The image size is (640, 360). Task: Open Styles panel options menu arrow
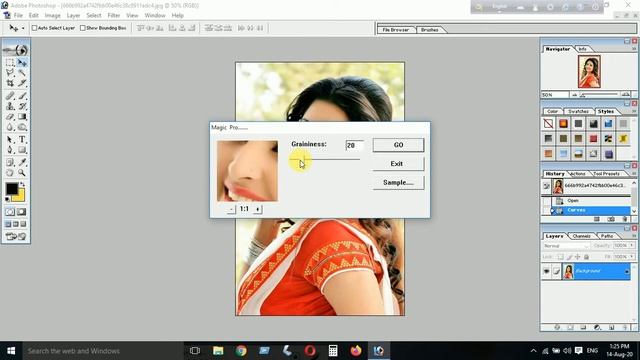634,111
